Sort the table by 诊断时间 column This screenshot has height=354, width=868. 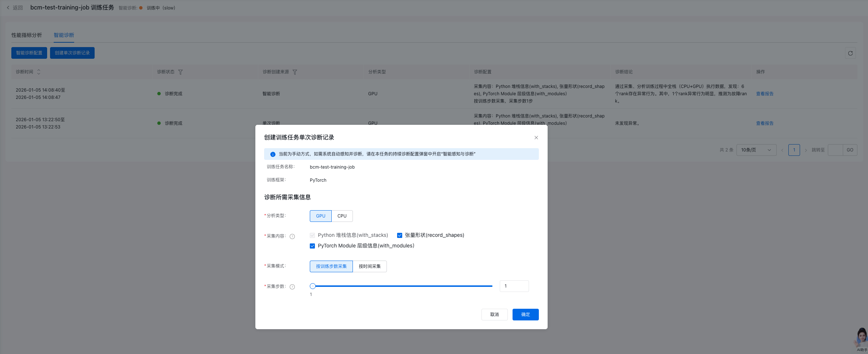(x=38, y=72)
